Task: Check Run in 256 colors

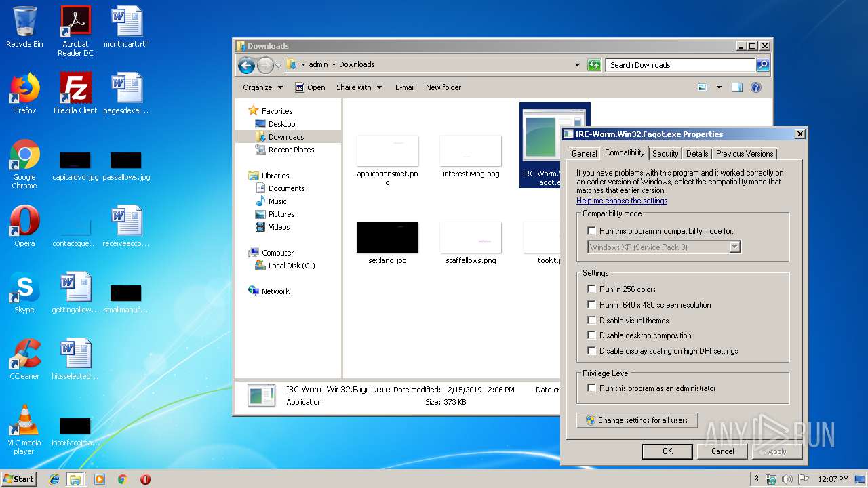Action: [592, 289]
